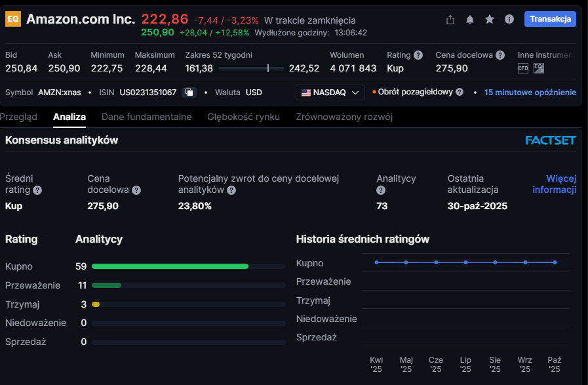Click the share/export icon in header
The height and width of the screenshot is (385, 588).
450,20
